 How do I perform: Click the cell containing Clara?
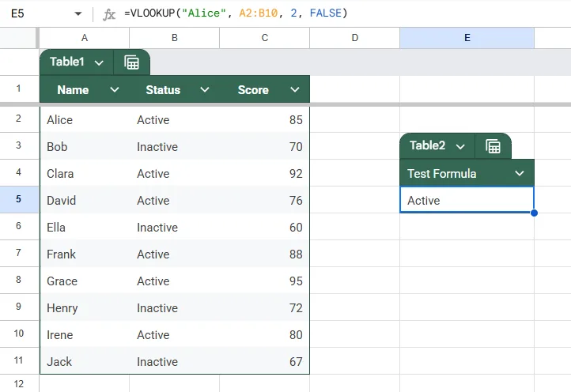point(85,174)
